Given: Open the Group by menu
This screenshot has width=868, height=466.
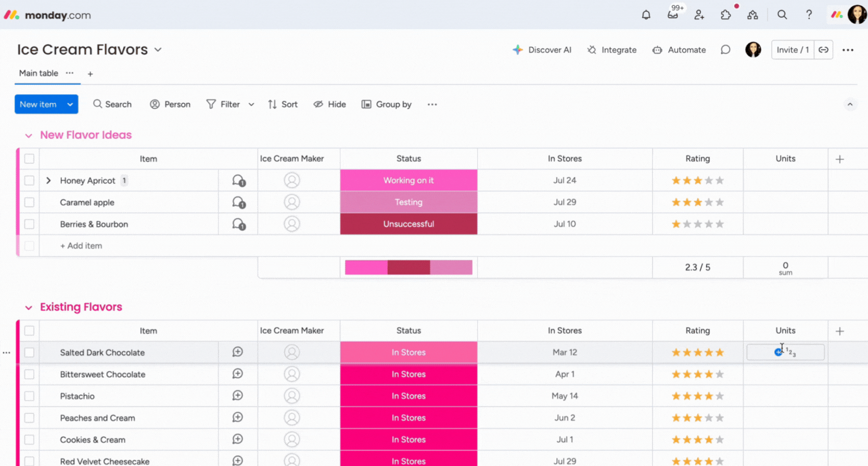Looking at the screenshot, I should tap(387, 105).
